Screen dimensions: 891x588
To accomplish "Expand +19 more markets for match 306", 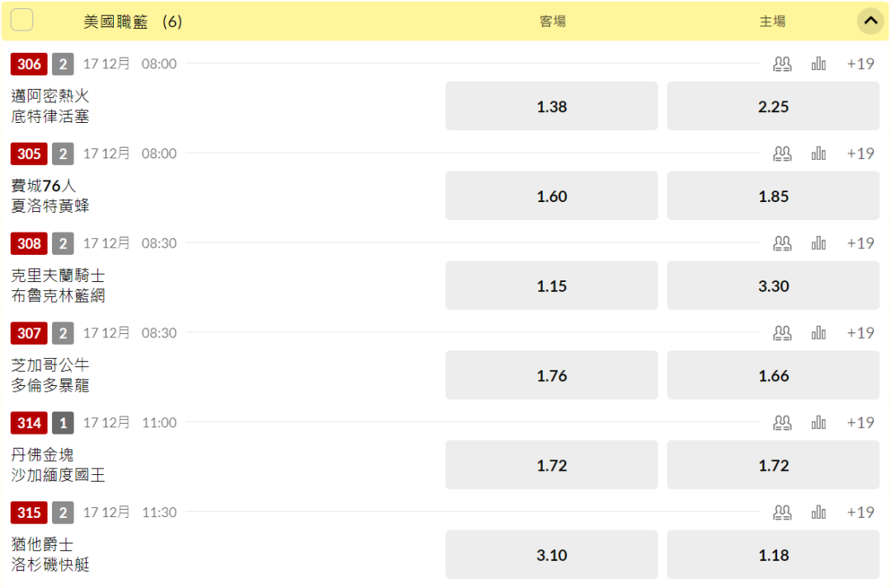I will tap(860, 64).
